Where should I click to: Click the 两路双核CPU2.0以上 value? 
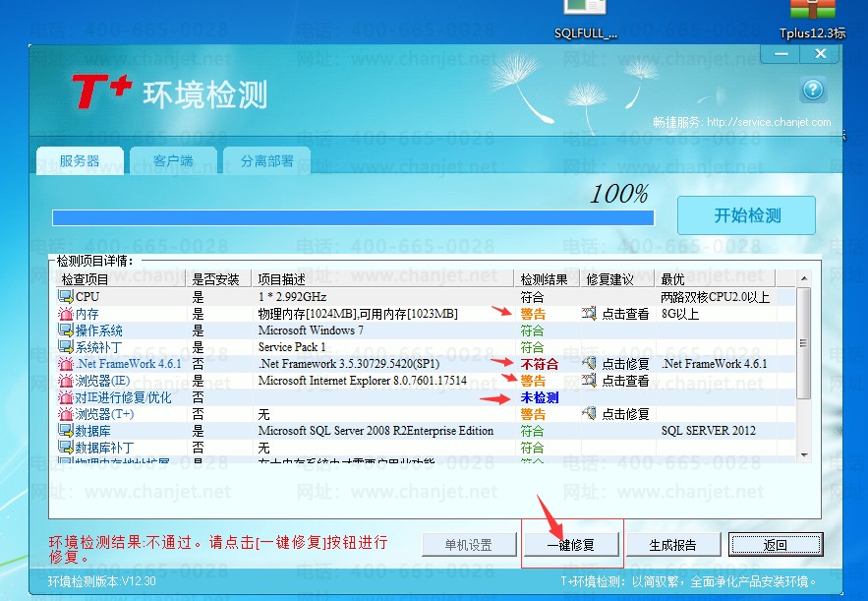[x=716, y=297]
